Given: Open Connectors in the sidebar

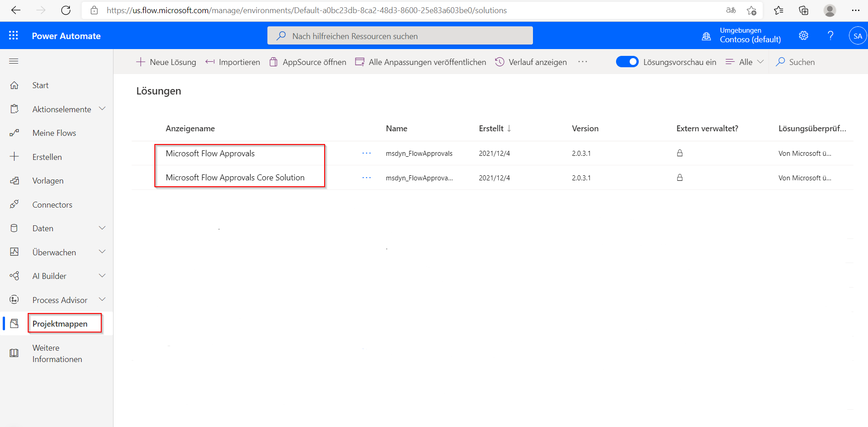Looking at the screenshot, I should (x=52, y=204).
